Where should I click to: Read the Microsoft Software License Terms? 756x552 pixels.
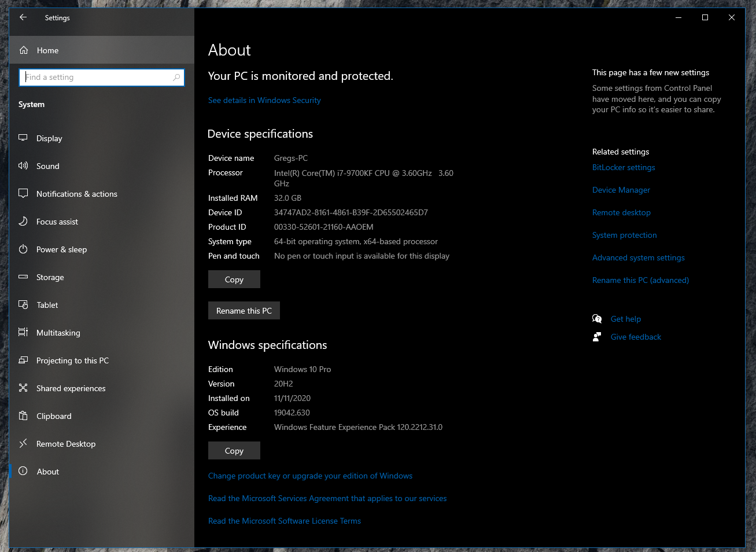click(285, 521)
